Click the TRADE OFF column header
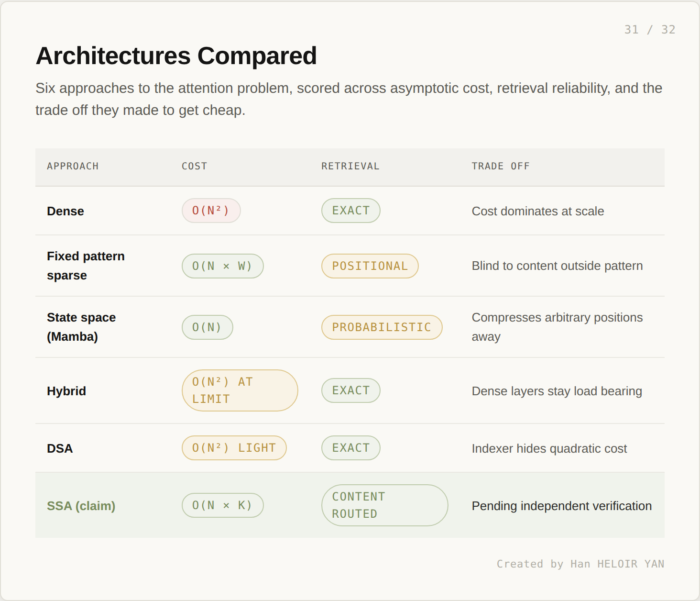This screenshot has width=700, height=601. pyautogui.click(x=501, y=166)
